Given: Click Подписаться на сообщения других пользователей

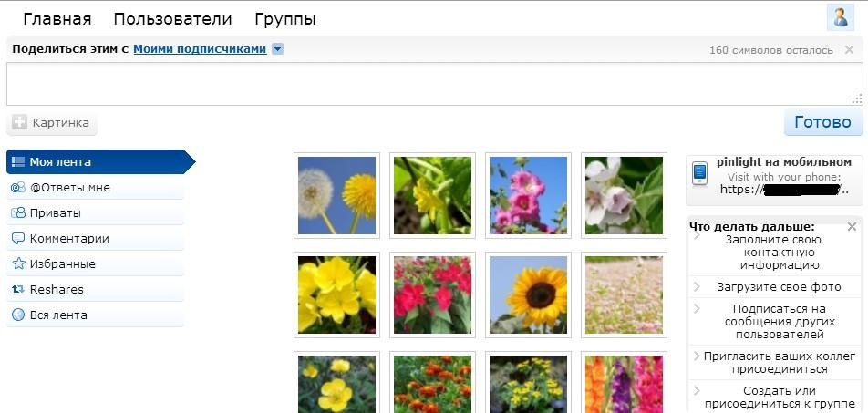Looking at the screenshot, I should tap(780, 322).
